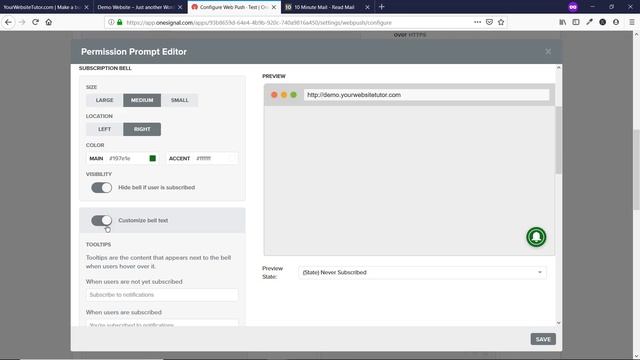Click the purple mask private browsing icon
Viewport: 640px width, 360px height.
point(573,7)
